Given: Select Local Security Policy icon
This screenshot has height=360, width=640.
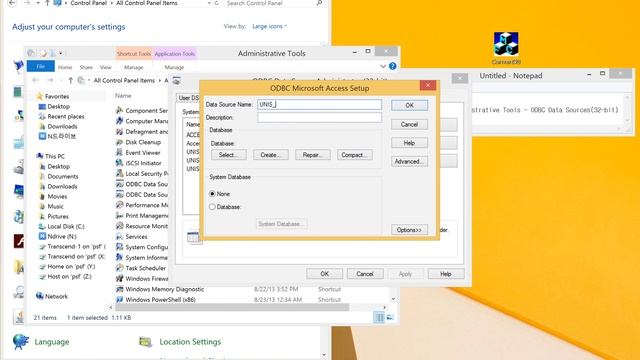Looking at the screenshot, I should pyautogui.click(x=120, y=173).
